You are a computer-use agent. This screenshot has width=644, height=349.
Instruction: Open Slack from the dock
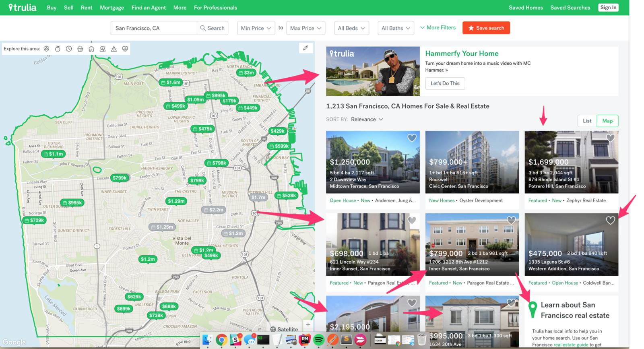[236, 340]
